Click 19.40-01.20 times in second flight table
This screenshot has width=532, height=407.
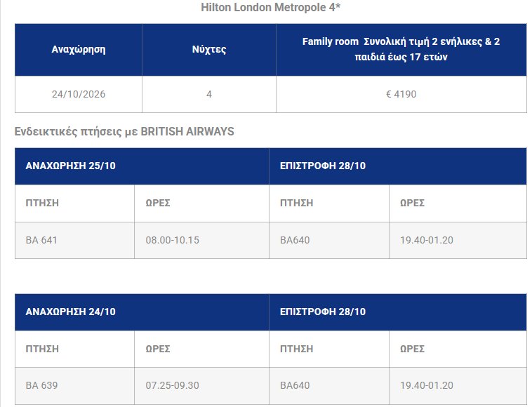pos(458,386)
